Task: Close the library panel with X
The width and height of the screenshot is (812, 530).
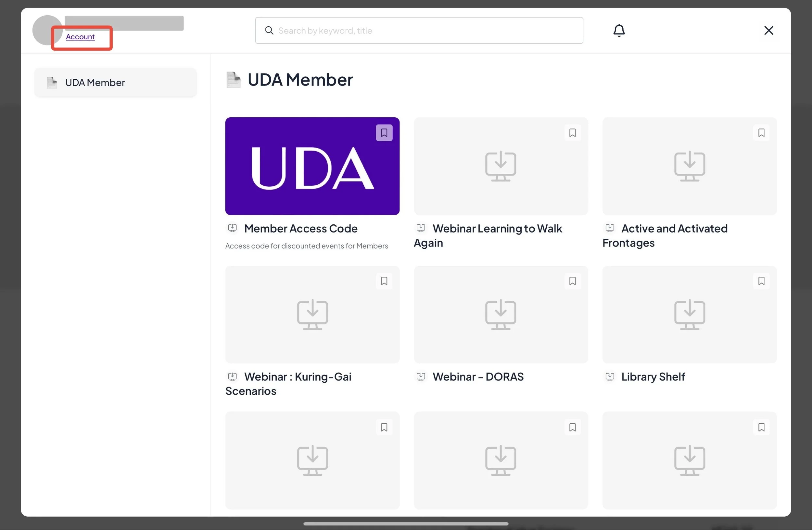Action: pyautogui.click(x=768, y=30)
